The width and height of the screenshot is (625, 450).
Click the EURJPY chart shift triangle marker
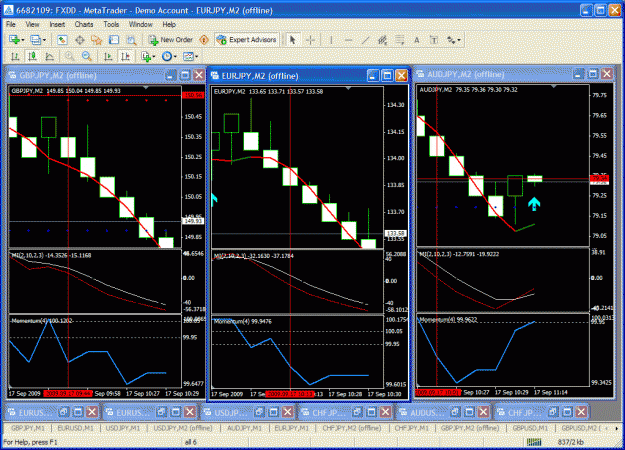point(348,88)
